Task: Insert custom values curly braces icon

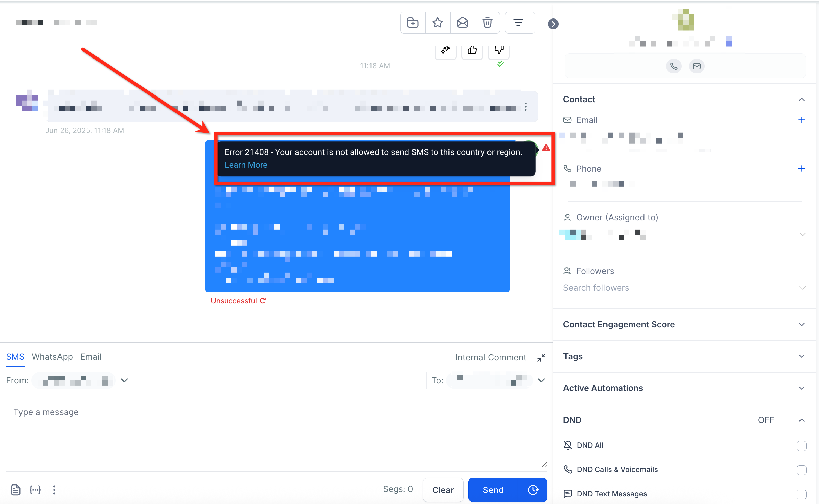Action: [35, 490]
